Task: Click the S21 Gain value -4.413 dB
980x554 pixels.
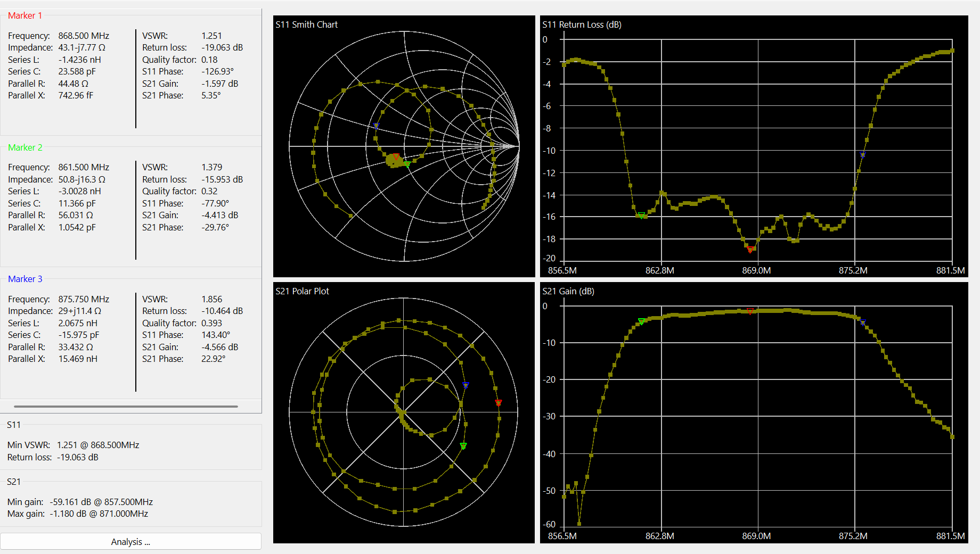Action: click(x=220, y=215)
